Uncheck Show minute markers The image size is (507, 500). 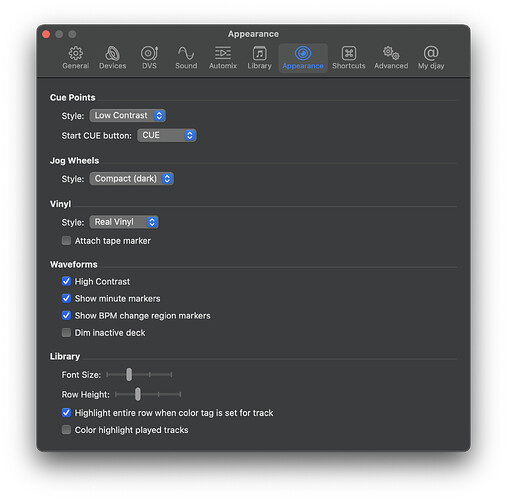(66, 298)
